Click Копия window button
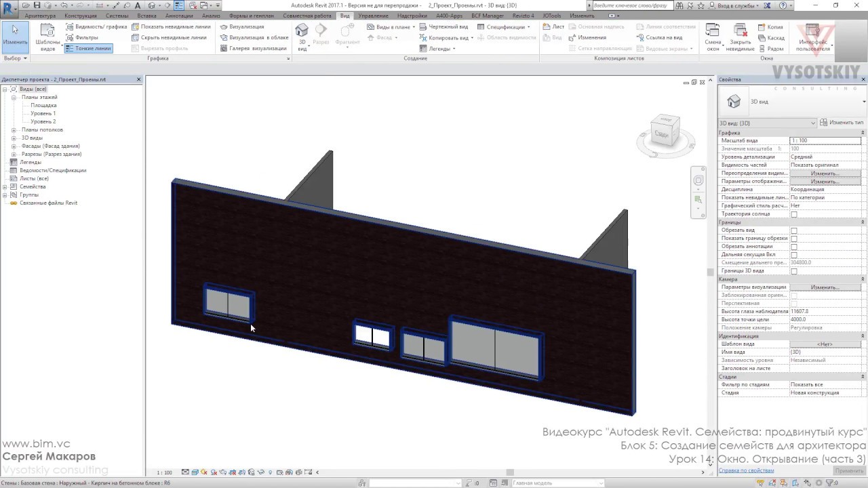 [x=770, y=27]
